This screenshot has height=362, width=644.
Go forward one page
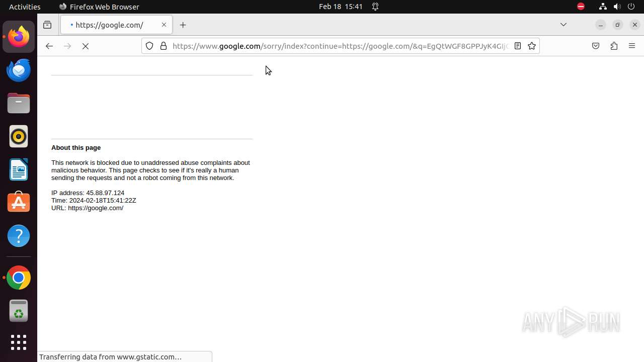click(67, 46)
